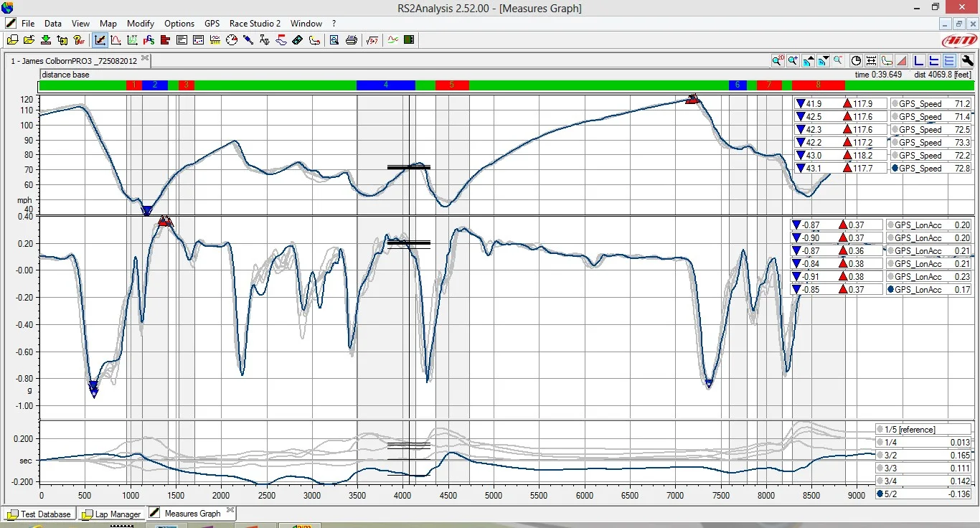Select track segment 6 in the blue bar

coord(738,85)
